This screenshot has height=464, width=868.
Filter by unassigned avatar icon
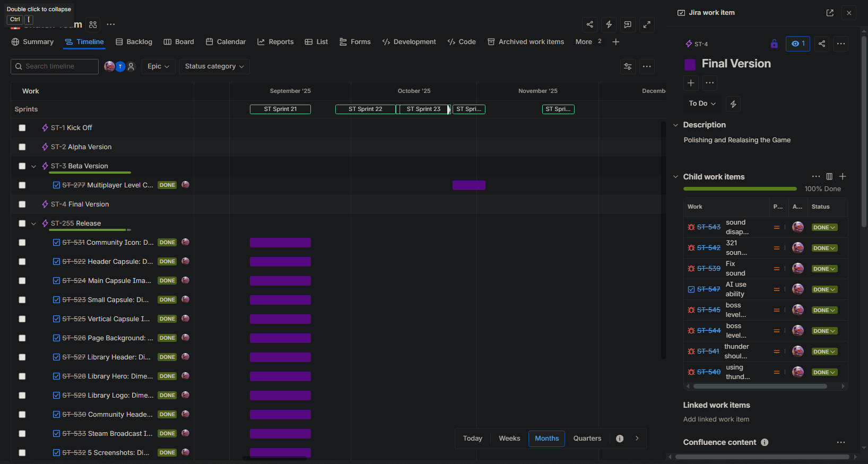pos(131,66)
